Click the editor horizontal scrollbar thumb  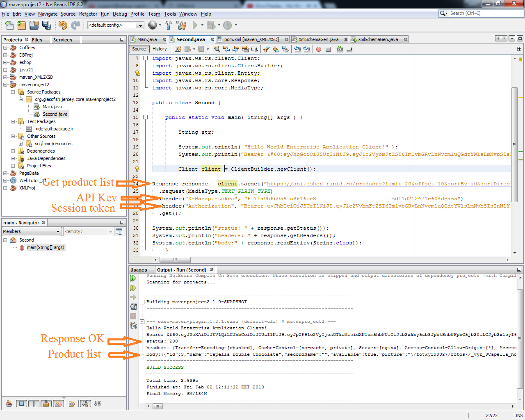[x=175, y=260]
